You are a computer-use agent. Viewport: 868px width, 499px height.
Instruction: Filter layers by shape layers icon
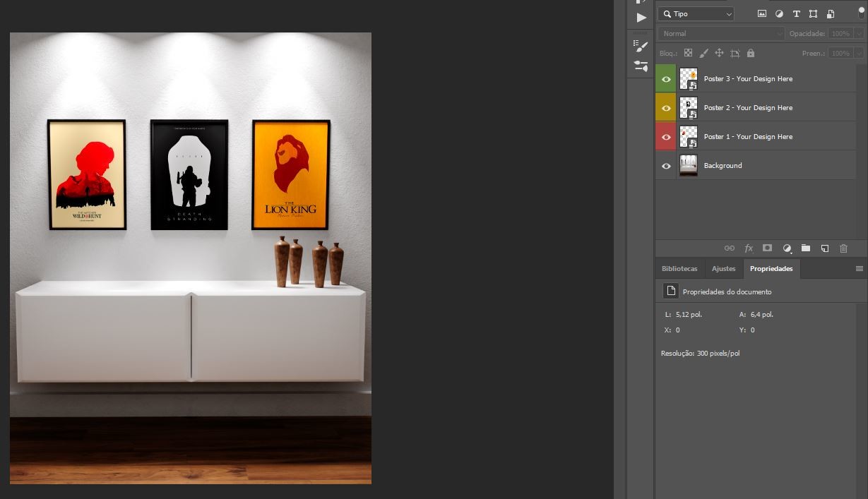(x=813, y=13)
